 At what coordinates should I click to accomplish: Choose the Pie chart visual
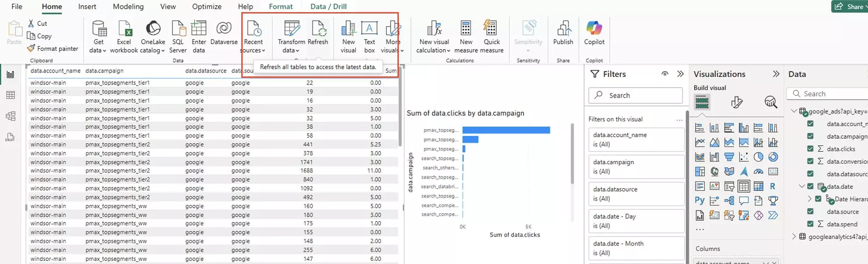(x=758, y=157)
